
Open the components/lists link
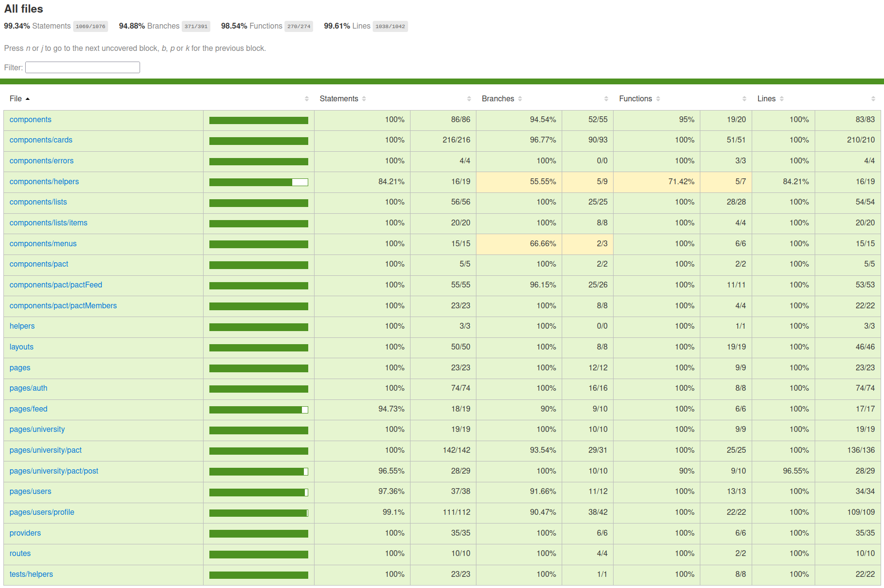pos(38,202)
